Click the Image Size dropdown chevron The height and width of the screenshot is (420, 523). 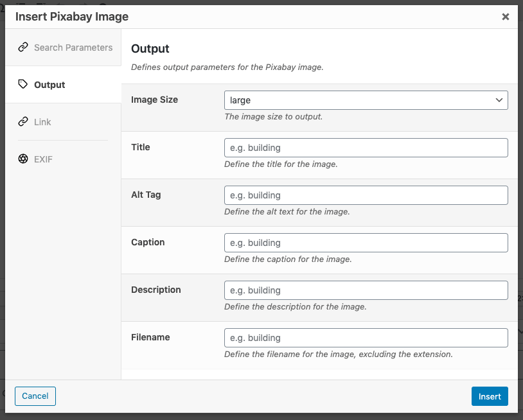(x=499, y=100)
